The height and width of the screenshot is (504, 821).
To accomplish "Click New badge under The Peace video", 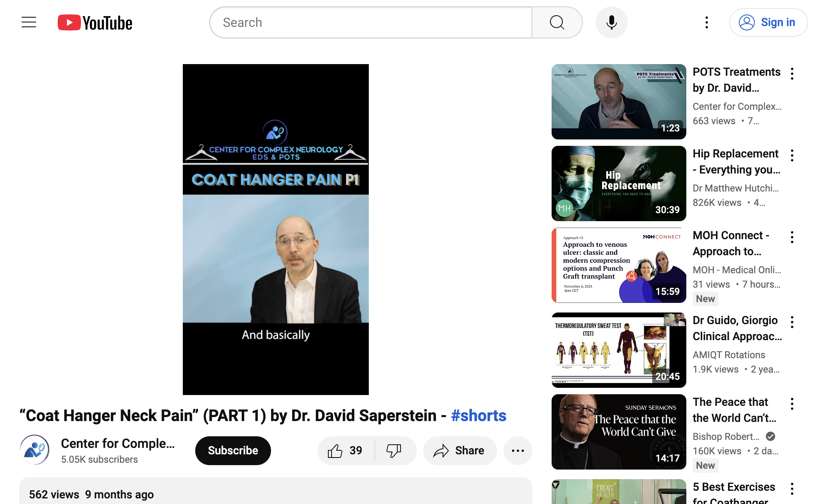I will point(705,466).
